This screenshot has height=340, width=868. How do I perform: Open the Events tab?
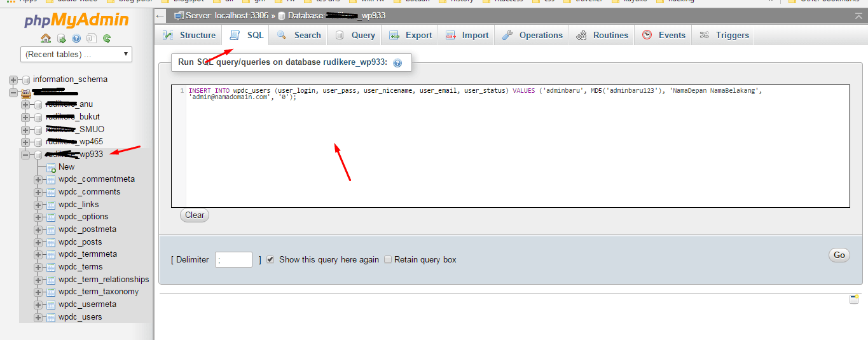tap(663, 35)
